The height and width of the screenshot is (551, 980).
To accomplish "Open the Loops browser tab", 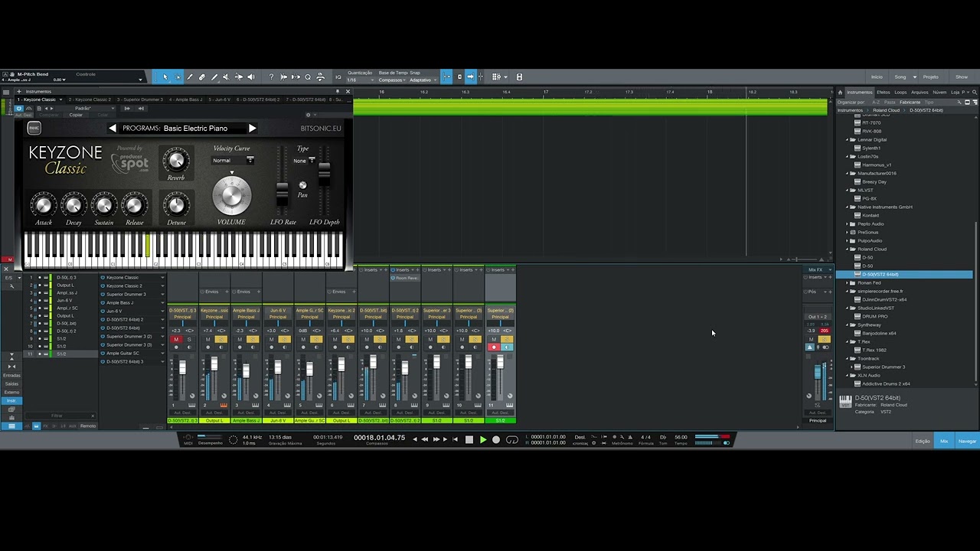I will [x=900, y=92].
